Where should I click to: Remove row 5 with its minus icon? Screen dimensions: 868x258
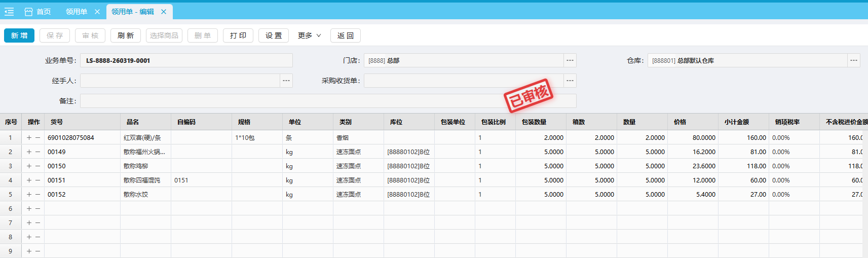click(x=37, y=194)
